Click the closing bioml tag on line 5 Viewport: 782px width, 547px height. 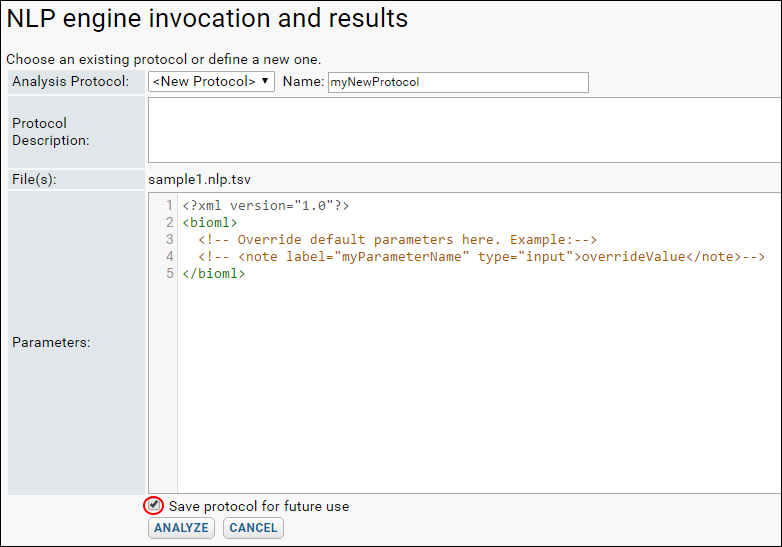tap(213, 273)
